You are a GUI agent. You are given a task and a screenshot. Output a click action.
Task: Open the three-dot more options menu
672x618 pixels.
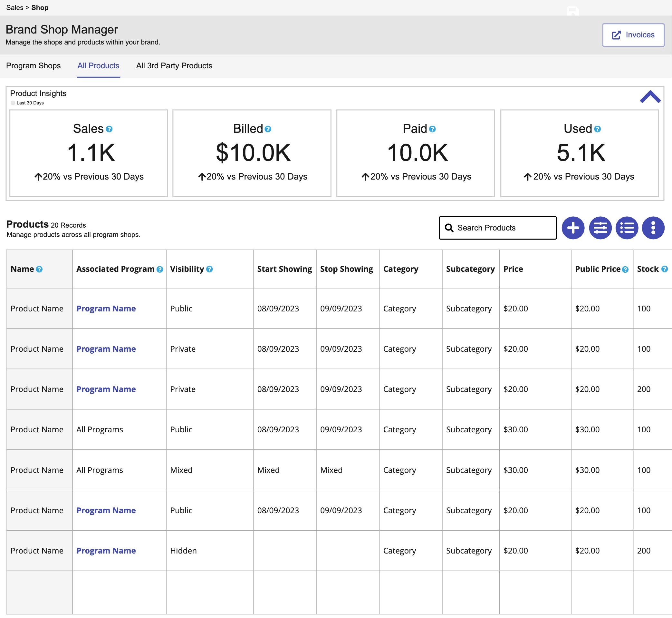coord(653,228)
